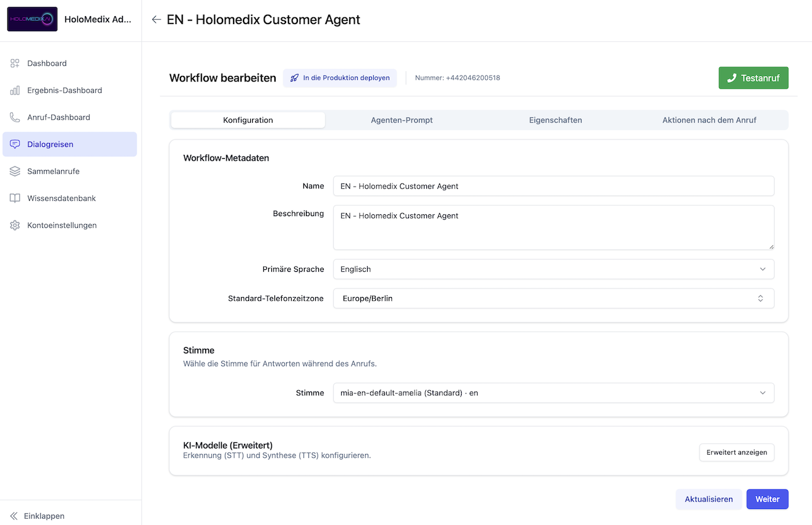Click into the Name input field
This screenshot has width=812, height=525.
[x=553, y=186]
